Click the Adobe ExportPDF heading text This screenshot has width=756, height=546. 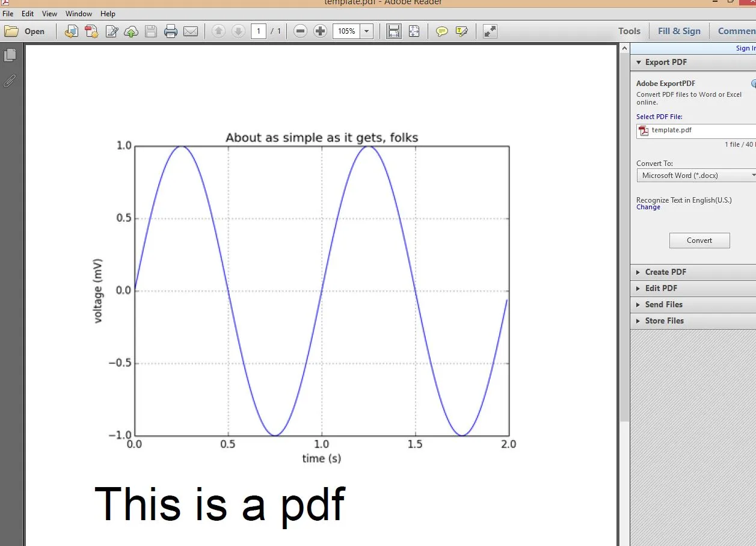point(666,84)
